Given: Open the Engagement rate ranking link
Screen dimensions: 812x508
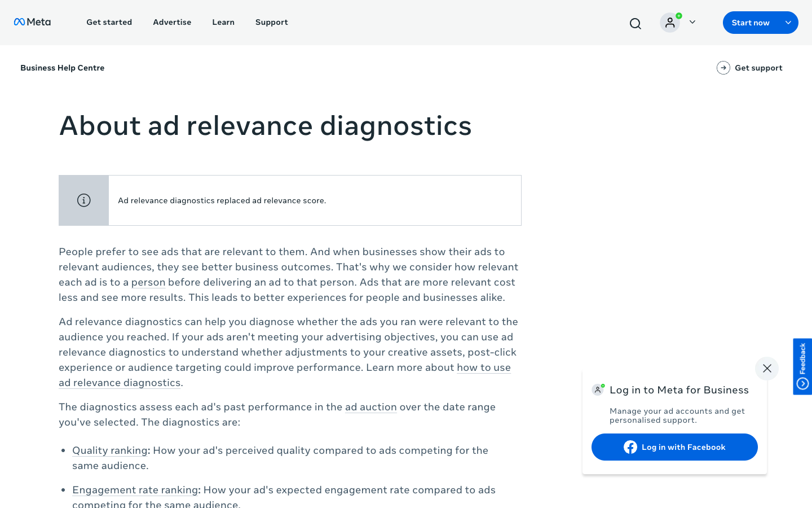Looking at the screenshot, I should [135, 490].
